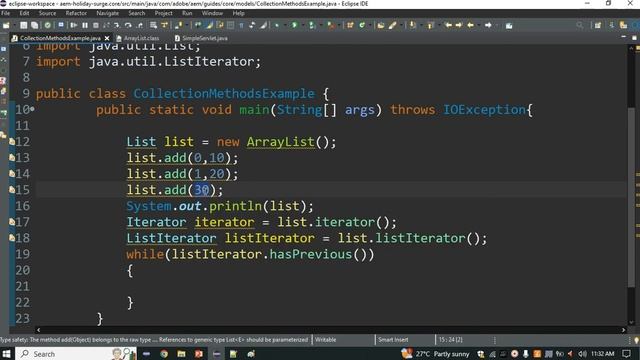
Task: Open the Navigate menu
Action: 107,13
